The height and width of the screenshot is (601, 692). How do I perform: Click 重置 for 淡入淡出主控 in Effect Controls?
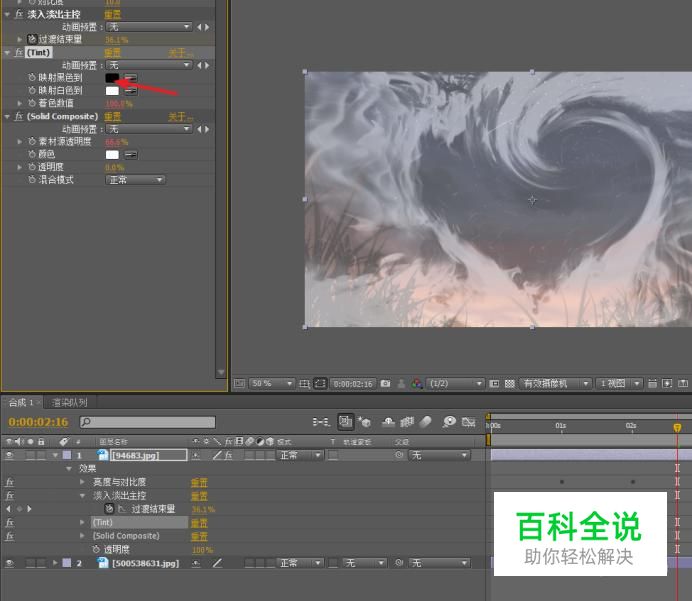pos(113,15)
